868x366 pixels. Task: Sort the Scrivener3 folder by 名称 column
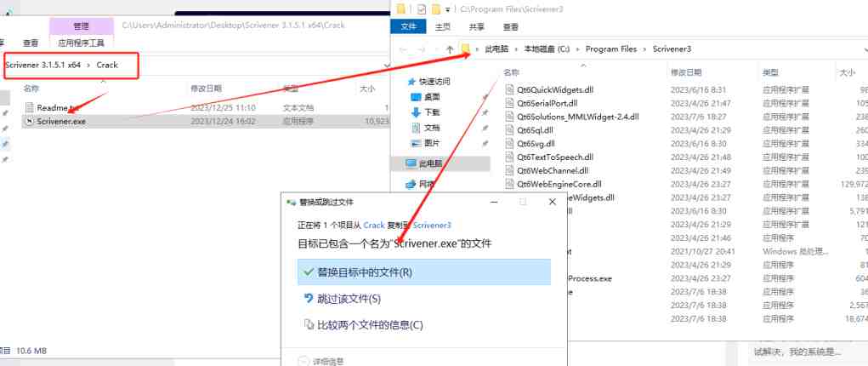pyautogui.click(x=511, y=72)
